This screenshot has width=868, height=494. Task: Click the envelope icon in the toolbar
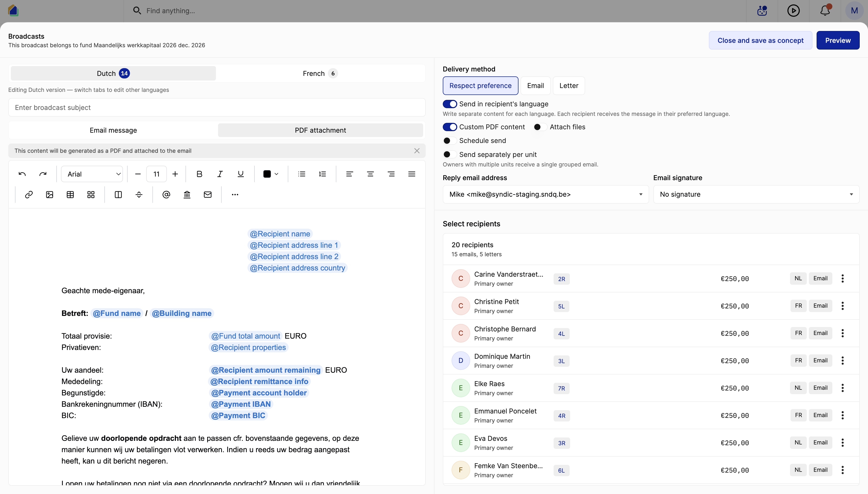[x=207, y=194]
